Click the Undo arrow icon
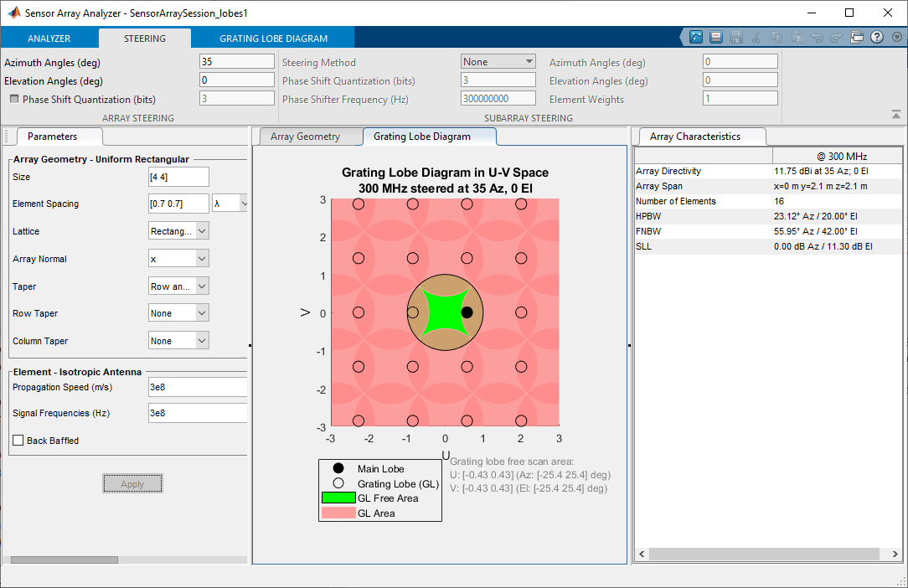908x588 pixels. pyautogui.click(x=817, y=37)
